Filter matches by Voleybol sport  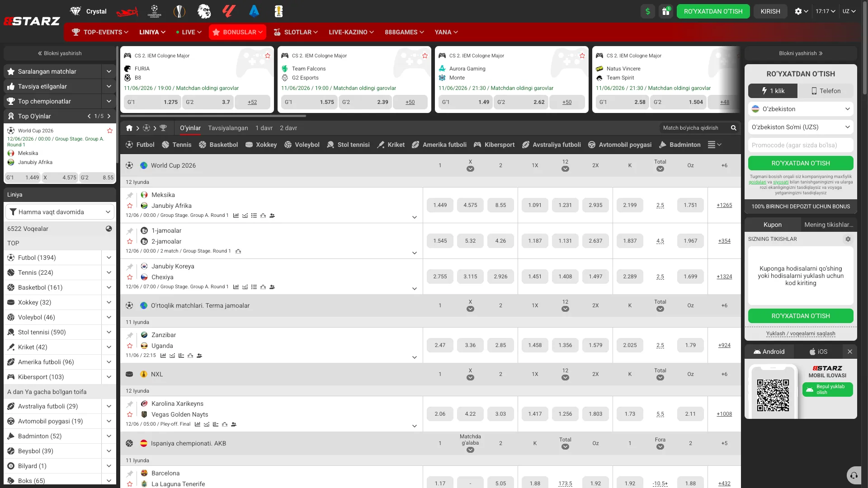302,145
